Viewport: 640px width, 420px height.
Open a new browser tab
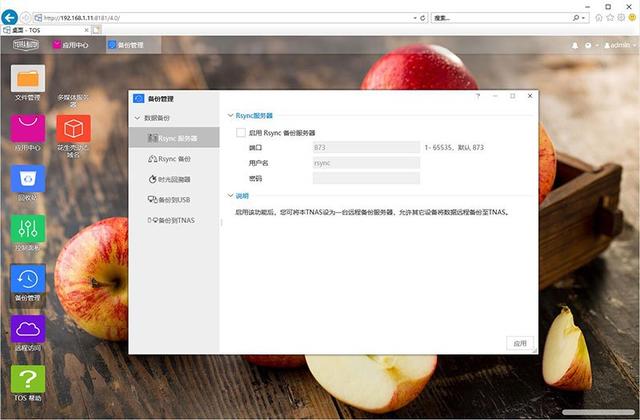coord(96,30)
